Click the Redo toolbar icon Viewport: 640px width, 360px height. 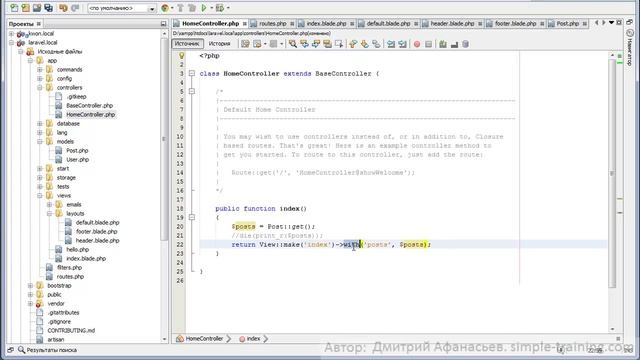75,8
